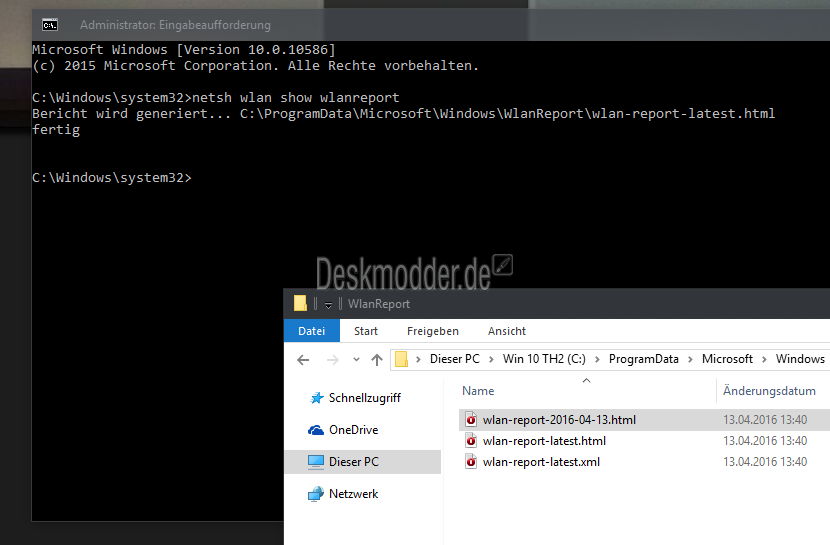Screen dimensions: 830x545
Task: Click date cell of wlan-report-latest.html row
Action: pyautogui.click(x=765, y=441)
